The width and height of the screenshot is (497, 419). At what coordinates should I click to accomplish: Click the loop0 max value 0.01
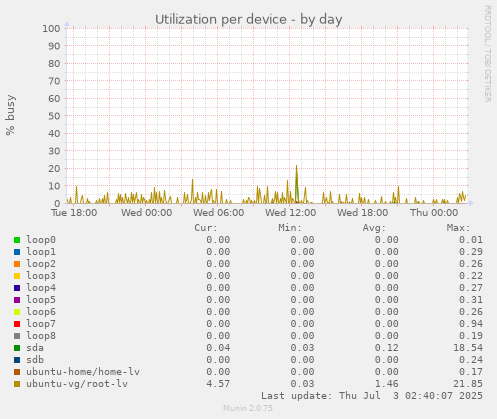[471, 240]
